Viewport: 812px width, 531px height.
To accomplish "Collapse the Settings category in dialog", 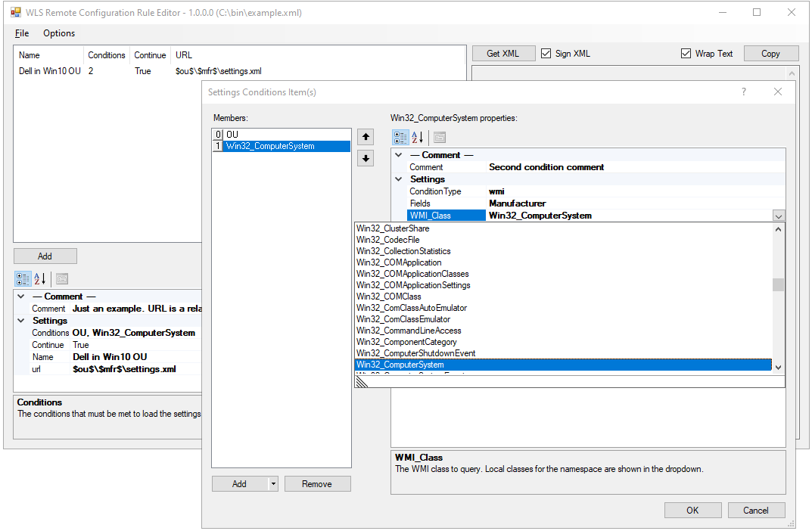I will (x=399, y=179).
